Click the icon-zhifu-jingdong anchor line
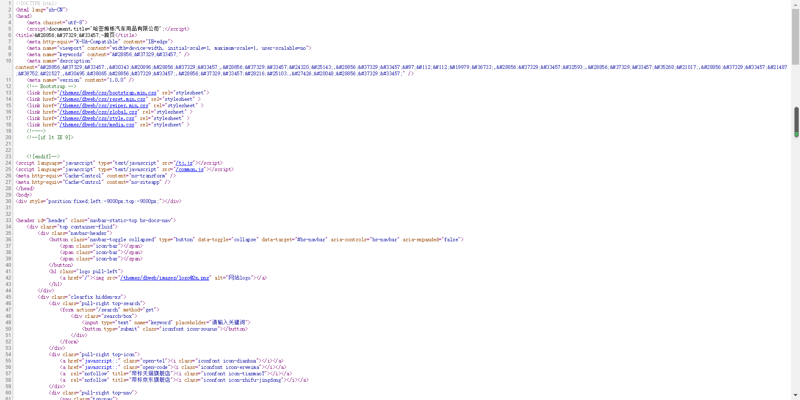 click(184, 380)
